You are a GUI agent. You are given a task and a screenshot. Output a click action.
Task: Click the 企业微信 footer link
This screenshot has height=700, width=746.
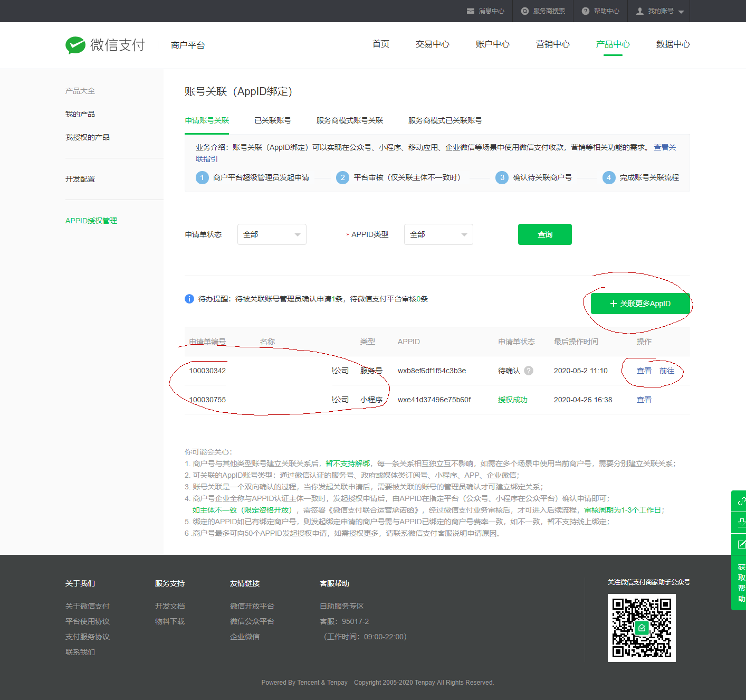tap(245, 637)
